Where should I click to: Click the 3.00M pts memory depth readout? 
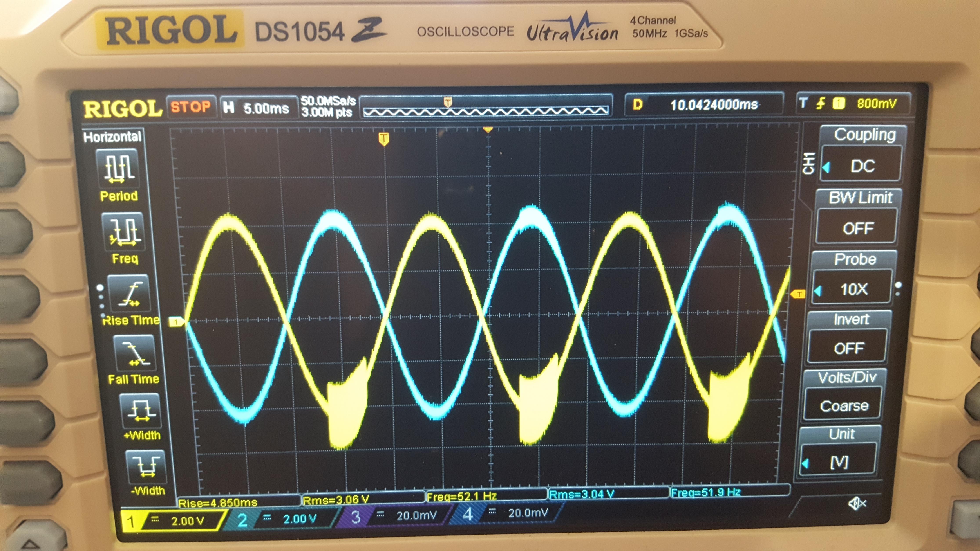tap(327, 112)
